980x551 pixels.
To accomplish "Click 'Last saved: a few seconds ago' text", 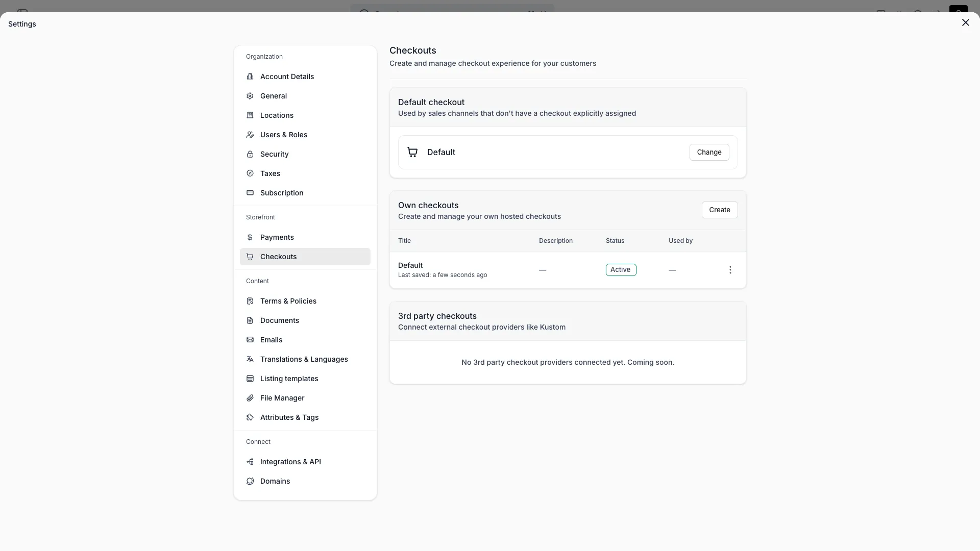I will pyautogui.click(x=443, y=275).
